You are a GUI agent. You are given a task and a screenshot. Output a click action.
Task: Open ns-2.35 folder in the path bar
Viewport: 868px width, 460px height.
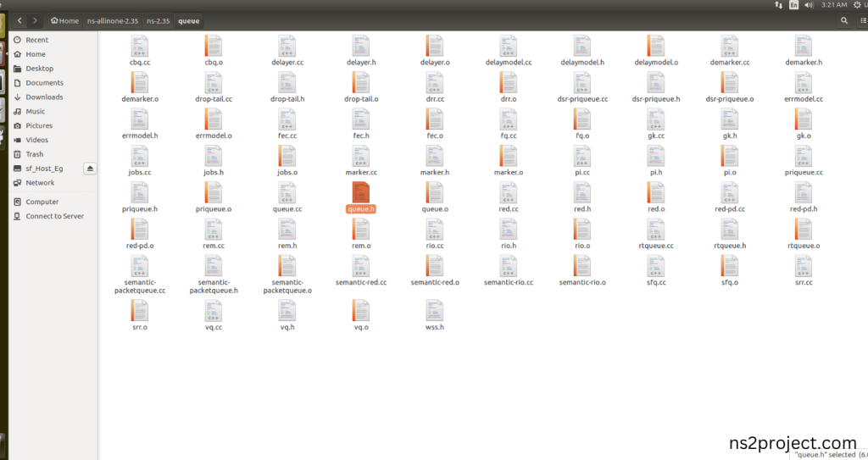159,21
